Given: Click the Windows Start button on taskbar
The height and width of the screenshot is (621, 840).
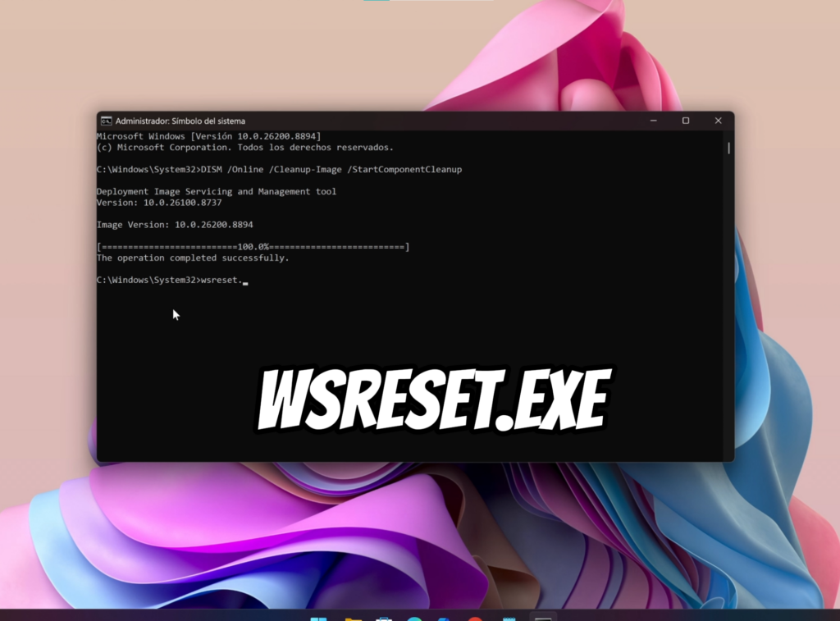Looking at the screenshot, I should point(319,619).
